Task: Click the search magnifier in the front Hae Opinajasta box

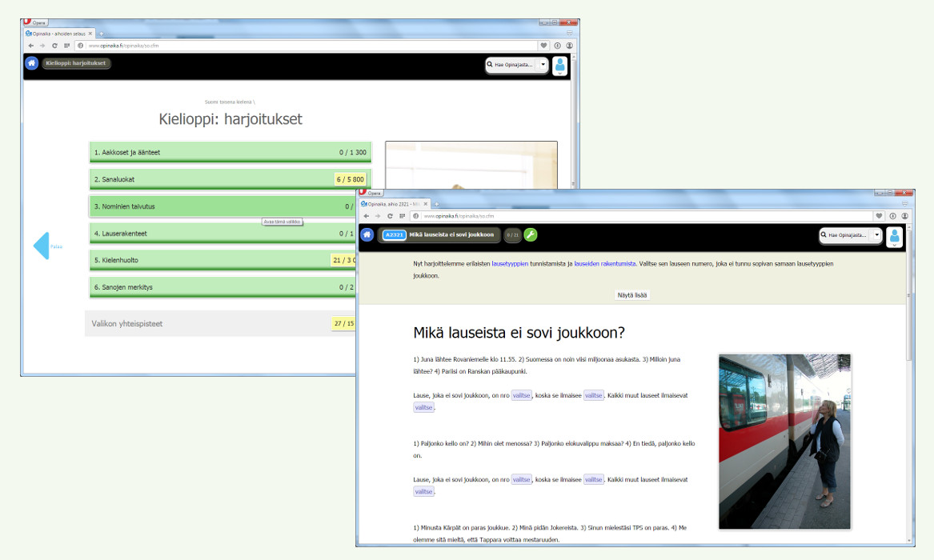Action: click(x=824, y=234)
